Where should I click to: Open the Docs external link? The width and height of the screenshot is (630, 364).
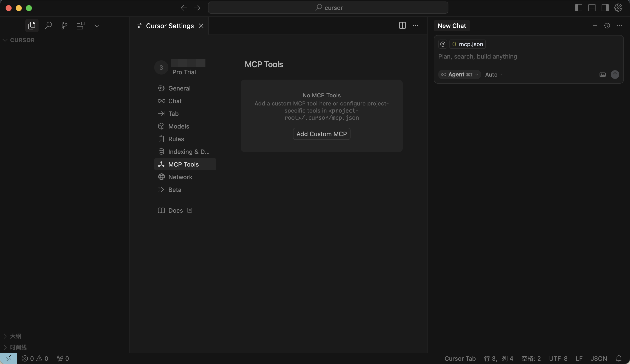point(176,210)
